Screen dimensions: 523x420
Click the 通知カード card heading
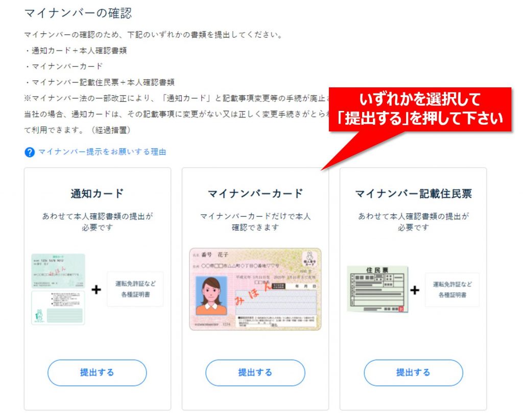97,194
